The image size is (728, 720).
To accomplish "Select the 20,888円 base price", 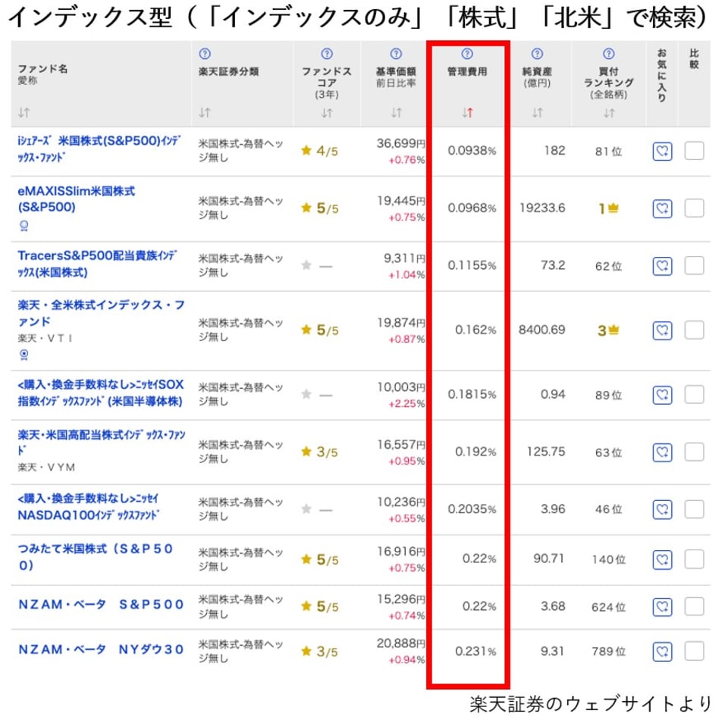I will click(400, 643).
